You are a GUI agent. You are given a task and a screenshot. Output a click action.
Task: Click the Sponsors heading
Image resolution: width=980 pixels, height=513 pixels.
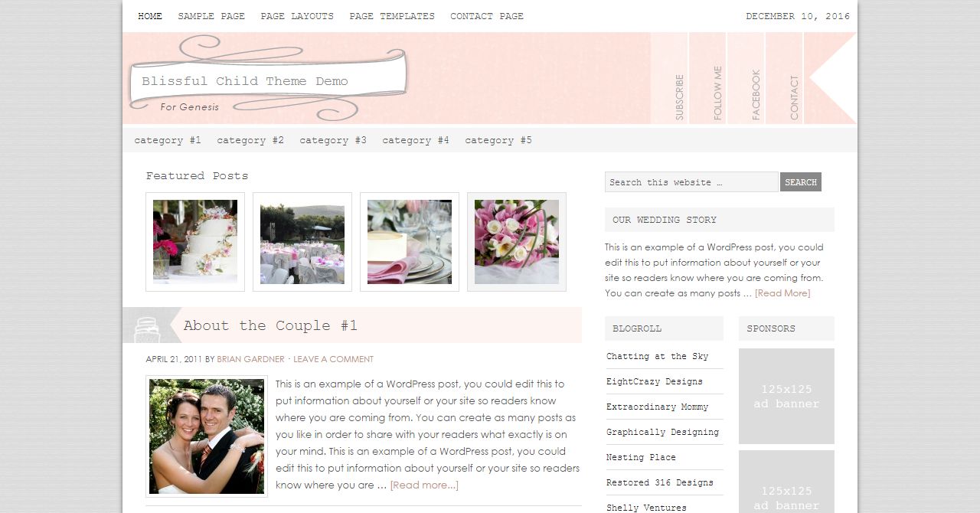771,328
